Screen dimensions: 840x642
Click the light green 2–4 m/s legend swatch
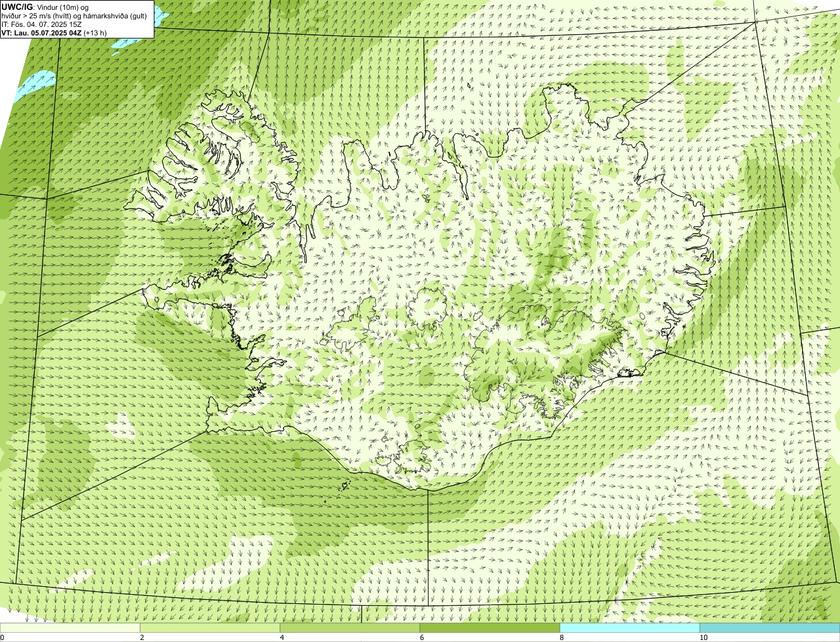(x=210, y=628)
